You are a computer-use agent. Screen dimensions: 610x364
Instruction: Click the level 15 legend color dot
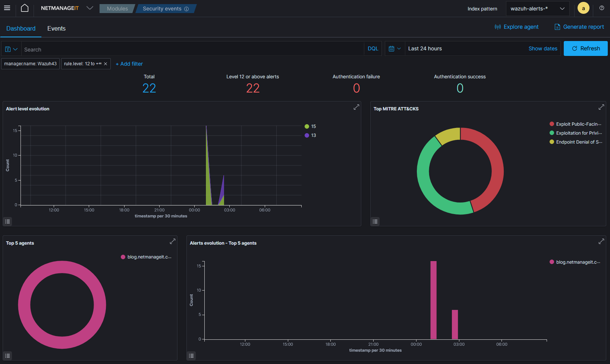307,126
